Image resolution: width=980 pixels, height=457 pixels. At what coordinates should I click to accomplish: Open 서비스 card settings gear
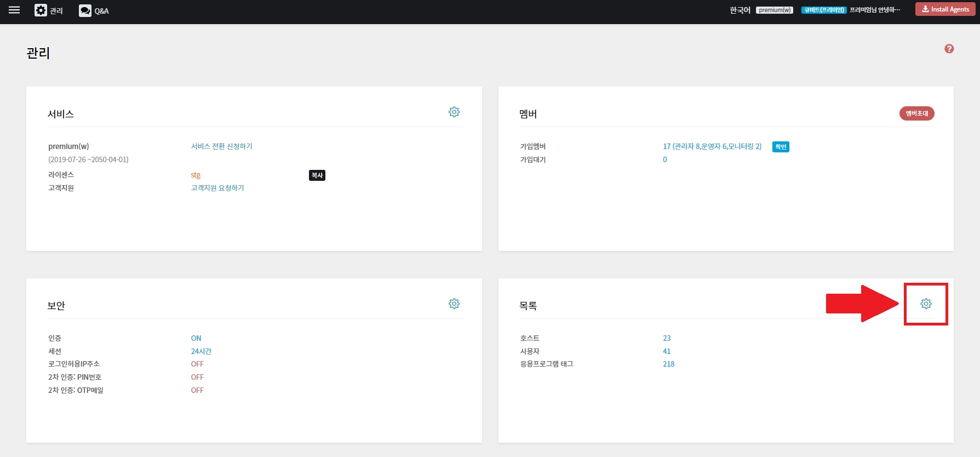click(454, 112)
